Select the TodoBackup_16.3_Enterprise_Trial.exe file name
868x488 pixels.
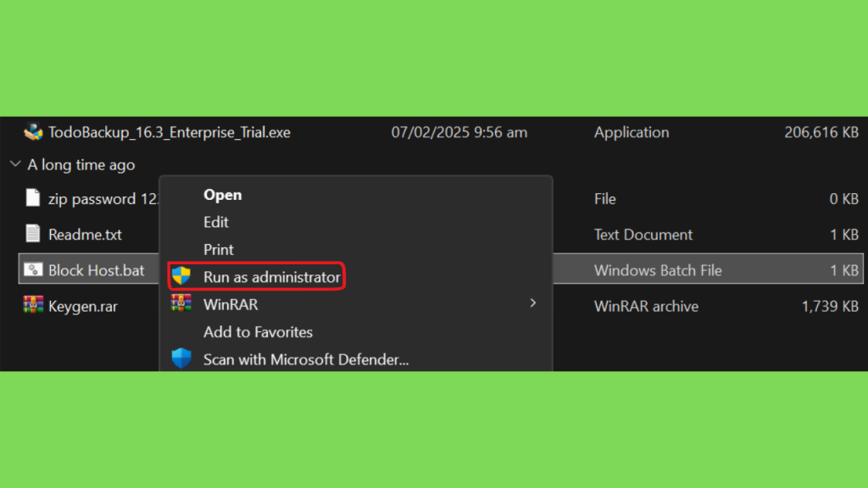(x=170, y=132)
